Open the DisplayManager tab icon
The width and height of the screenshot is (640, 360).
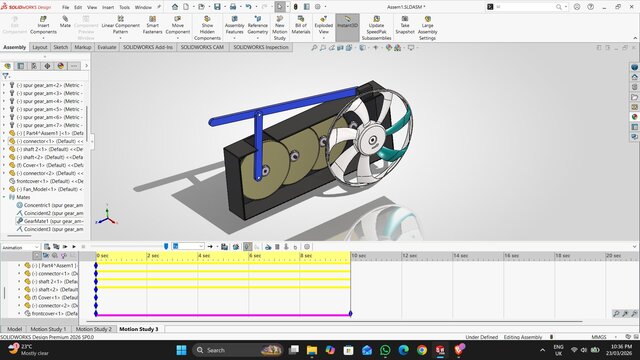pyautogui.click(x=61, y=66)
